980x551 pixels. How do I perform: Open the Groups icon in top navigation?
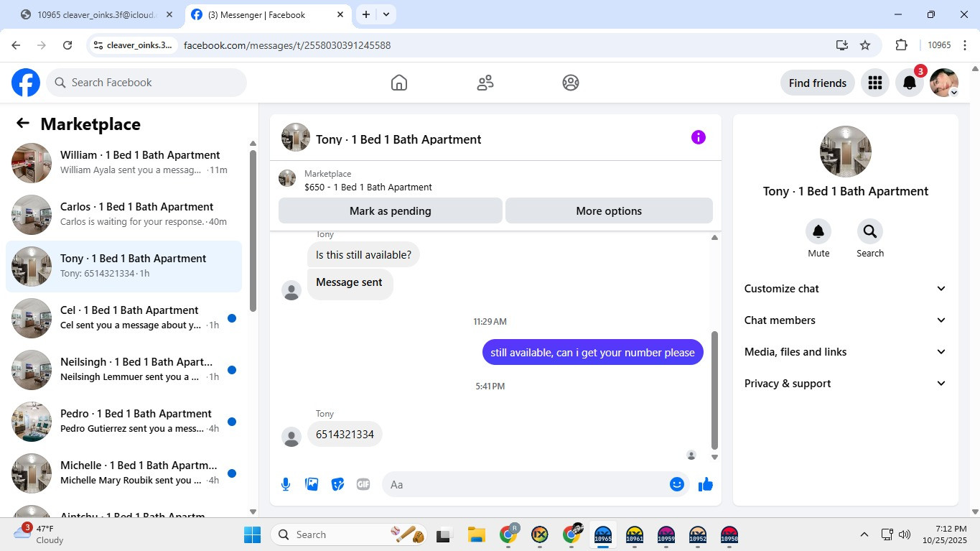[x=571, y=83]
